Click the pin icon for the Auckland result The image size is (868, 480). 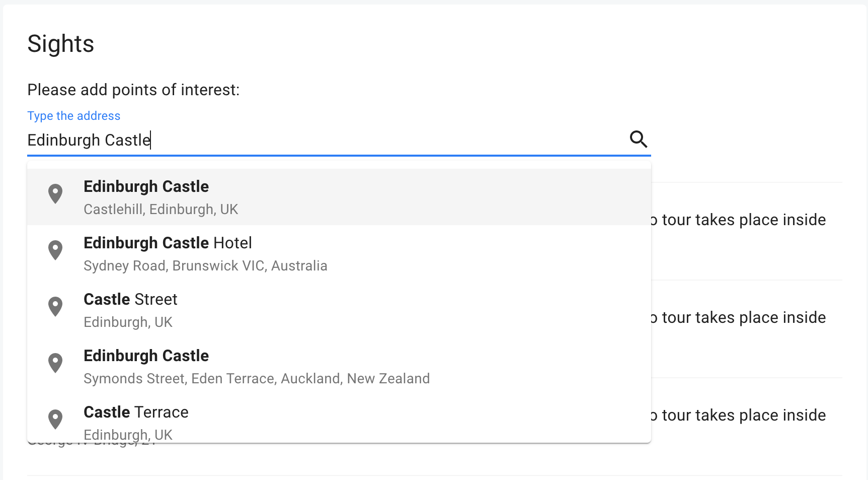[55, 363]
